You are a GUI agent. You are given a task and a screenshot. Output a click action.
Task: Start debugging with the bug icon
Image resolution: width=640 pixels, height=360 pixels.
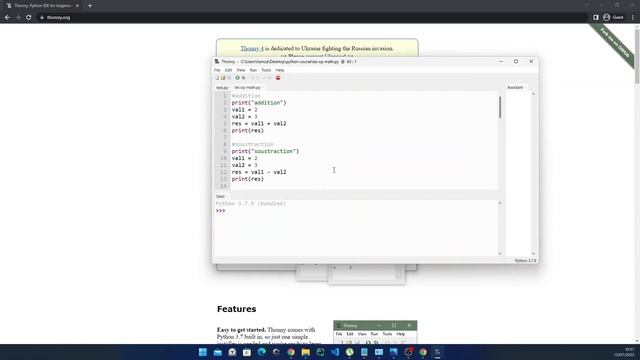pos(243,78)
